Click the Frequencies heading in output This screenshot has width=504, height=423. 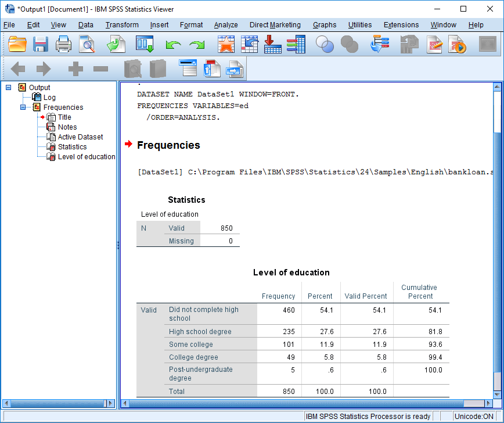[168, 145]
